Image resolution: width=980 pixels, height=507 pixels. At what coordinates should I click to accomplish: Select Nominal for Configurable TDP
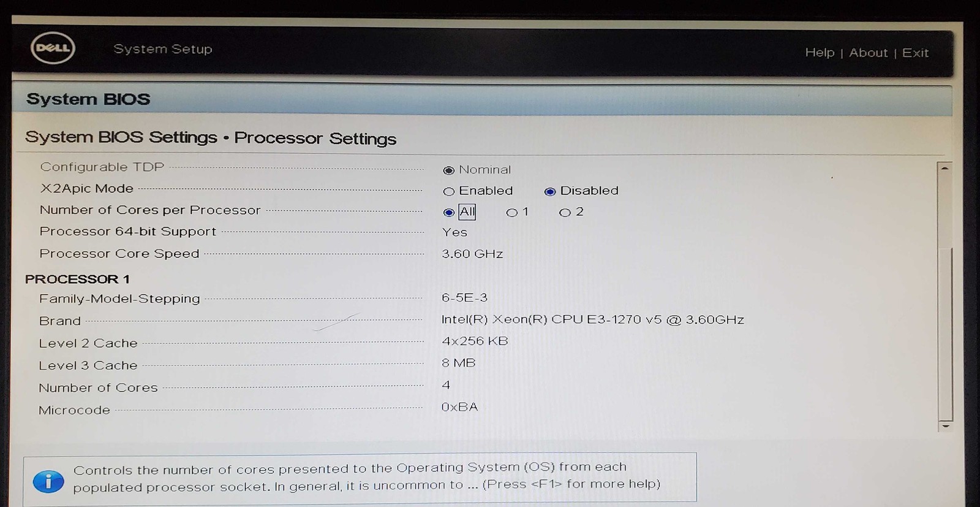(449, 170)
